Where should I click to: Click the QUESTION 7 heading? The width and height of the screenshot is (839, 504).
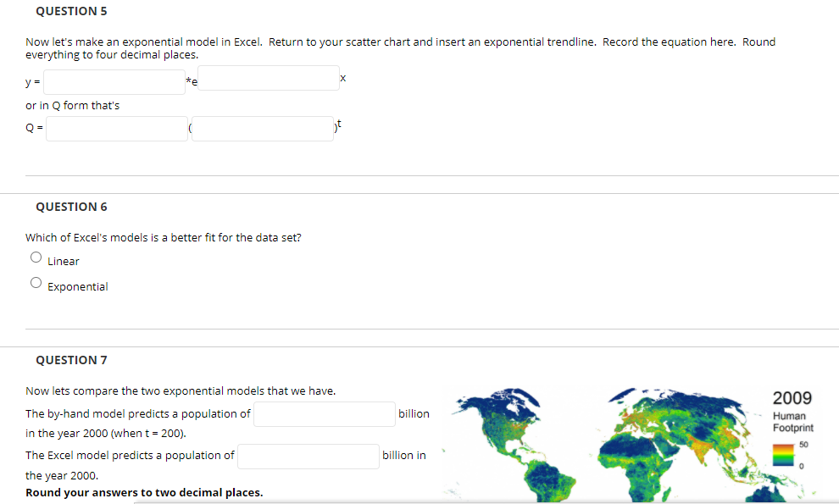(x=71, y=360)
